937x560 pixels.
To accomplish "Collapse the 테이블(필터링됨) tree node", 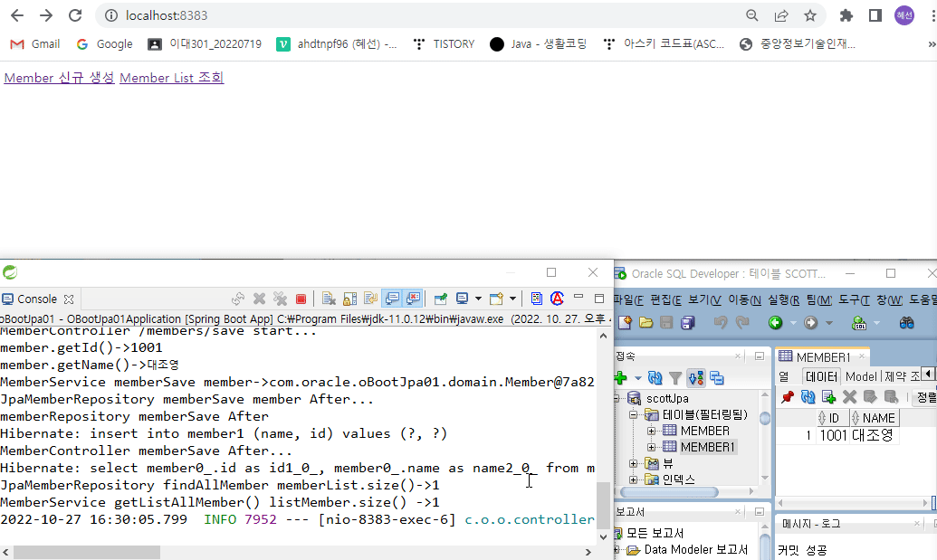I will [x=634, y=414].
